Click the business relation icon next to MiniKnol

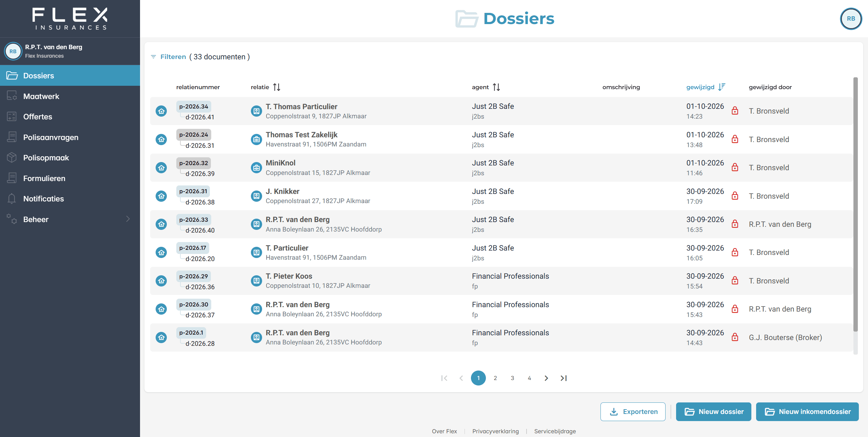point(256,168)
